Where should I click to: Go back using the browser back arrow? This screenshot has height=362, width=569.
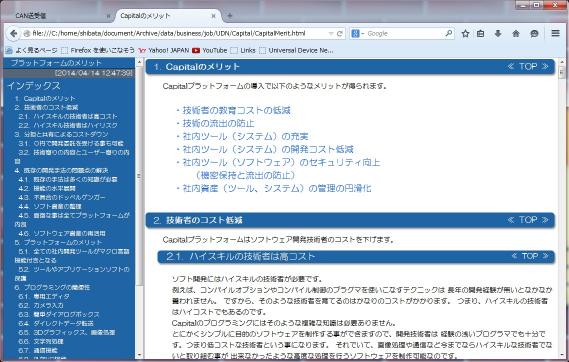tap(13, 33)
